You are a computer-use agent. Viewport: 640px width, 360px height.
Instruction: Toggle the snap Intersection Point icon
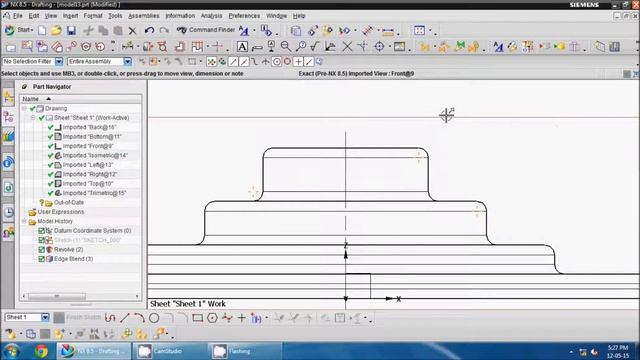click(265, 62)
